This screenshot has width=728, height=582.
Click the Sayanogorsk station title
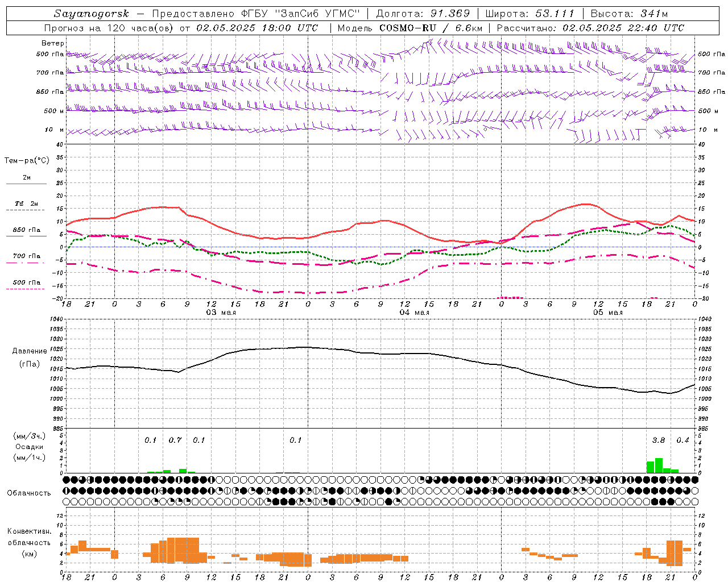(x=92, y=14)
